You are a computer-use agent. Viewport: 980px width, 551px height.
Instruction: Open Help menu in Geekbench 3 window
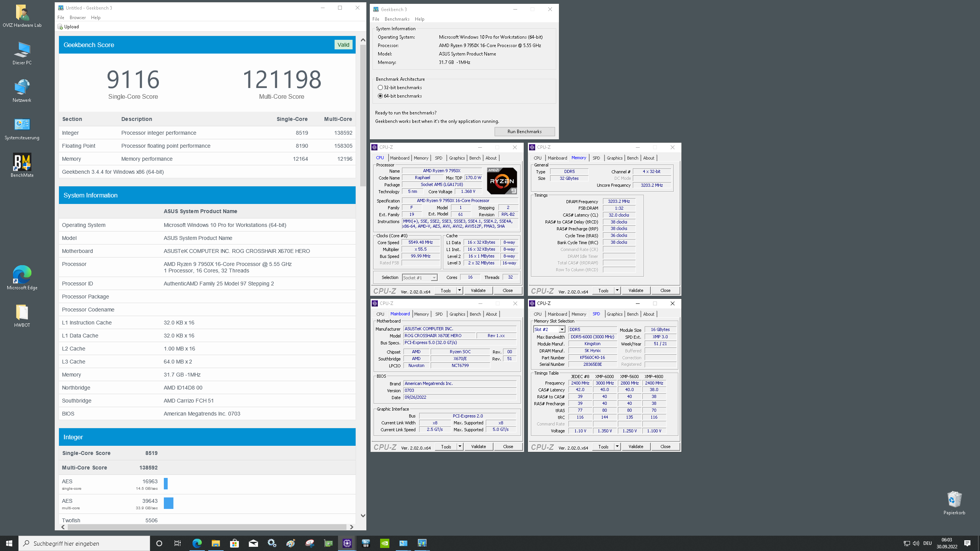[420, 19]
